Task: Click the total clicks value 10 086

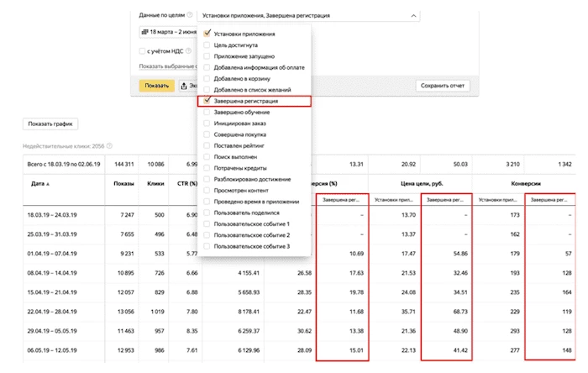Action: tap(155, 164)
